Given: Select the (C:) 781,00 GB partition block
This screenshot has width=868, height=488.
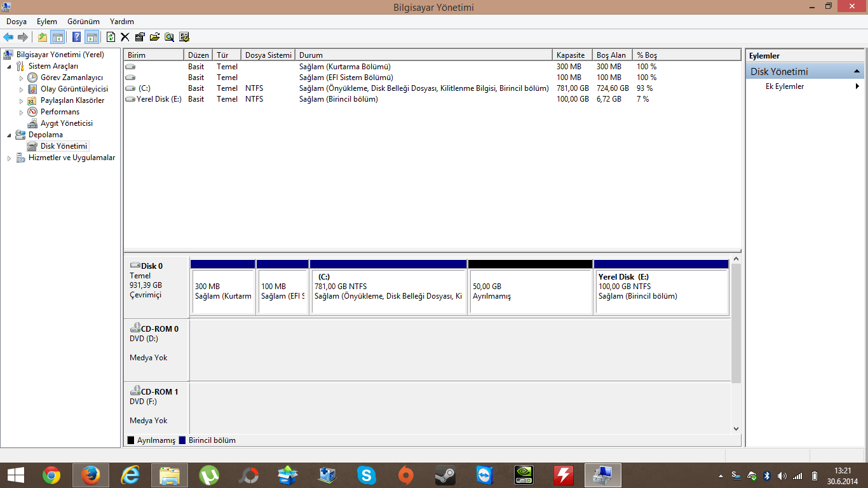Looking at the screenshot, I should click(x=388, y=287).
